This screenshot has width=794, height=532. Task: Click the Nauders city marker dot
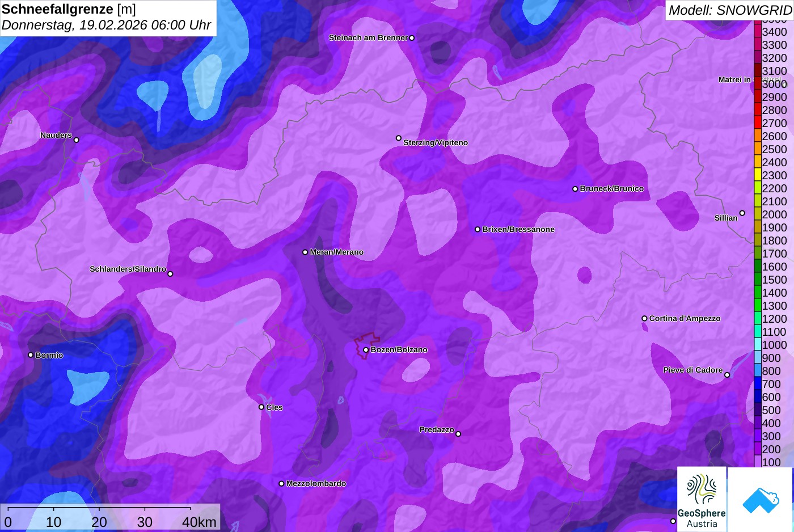77,140
